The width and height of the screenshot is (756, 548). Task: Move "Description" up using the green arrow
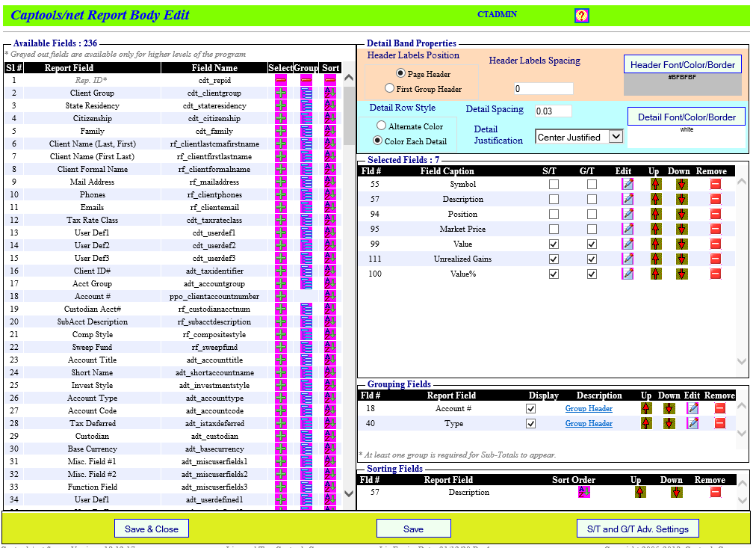tap(656, 199)
